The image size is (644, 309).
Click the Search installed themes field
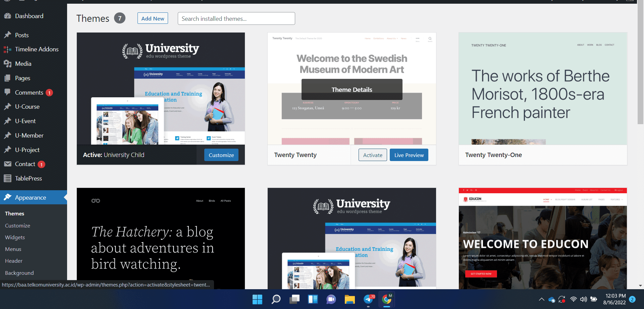[x=236, y=18]
